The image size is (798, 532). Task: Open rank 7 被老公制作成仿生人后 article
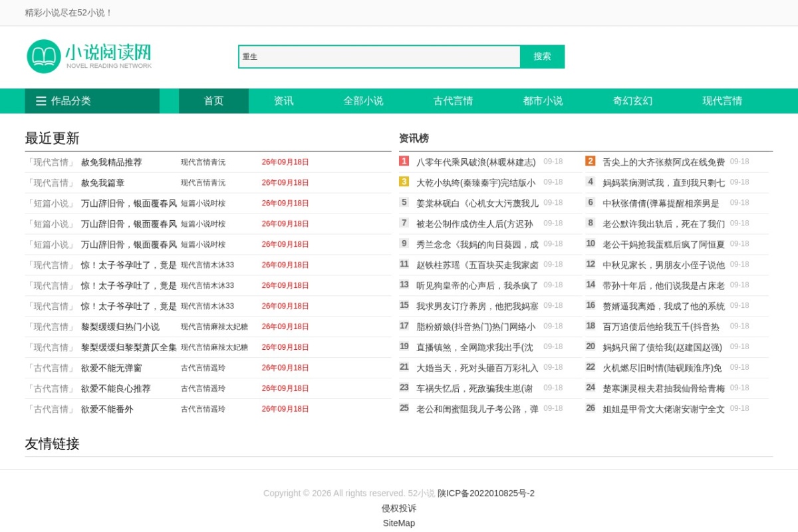point(474,224)
